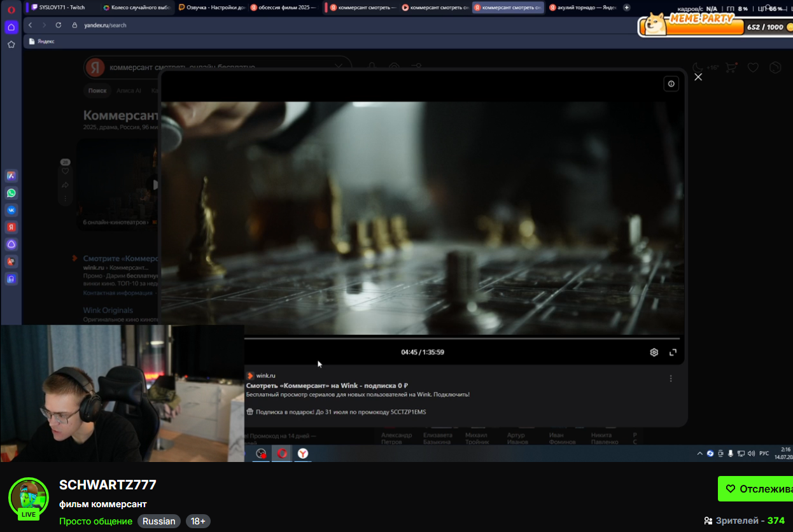
Task: Open the taskbar clock showing 2:16
Action: [785, 453]
